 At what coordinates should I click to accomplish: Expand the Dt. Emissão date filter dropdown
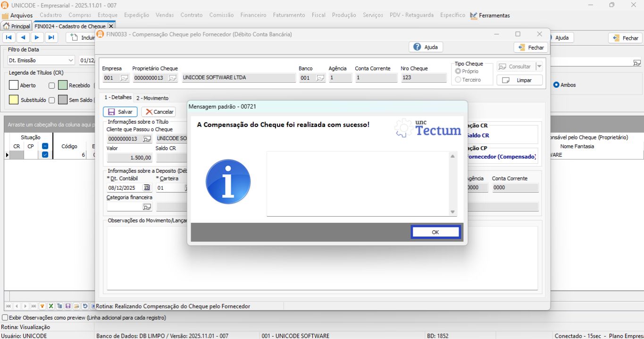point(71,60)
